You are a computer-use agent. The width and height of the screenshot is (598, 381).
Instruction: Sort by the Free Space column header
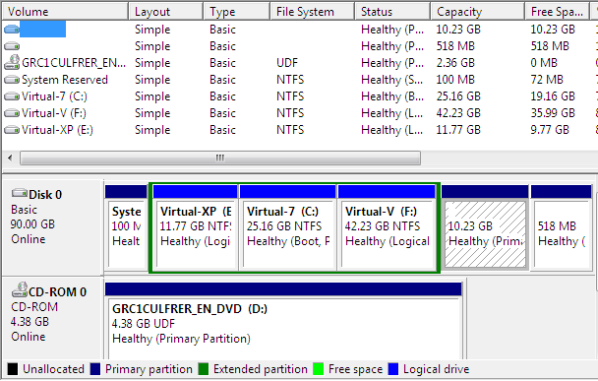coord(557,12)
